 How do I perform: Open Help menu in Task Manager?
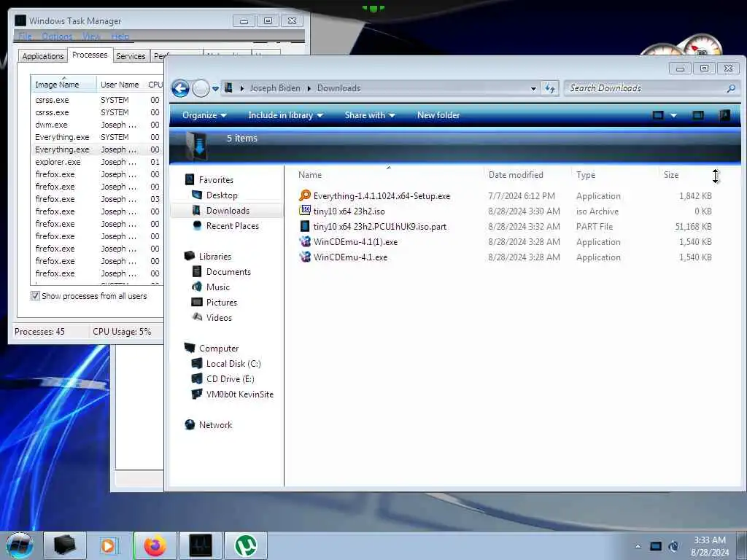click(x=120, y=36)
